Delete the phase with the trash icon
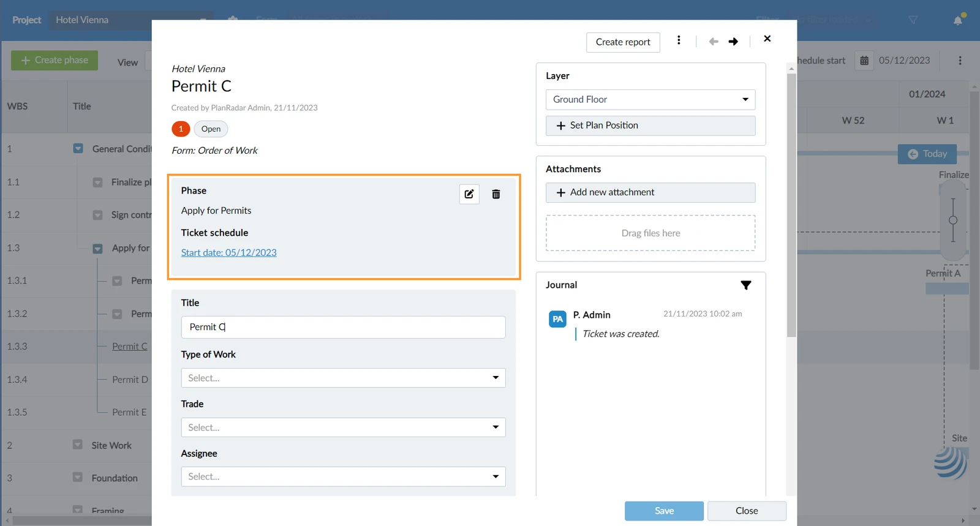The height and width of the screenshot is (526, 980). point(496,194)
